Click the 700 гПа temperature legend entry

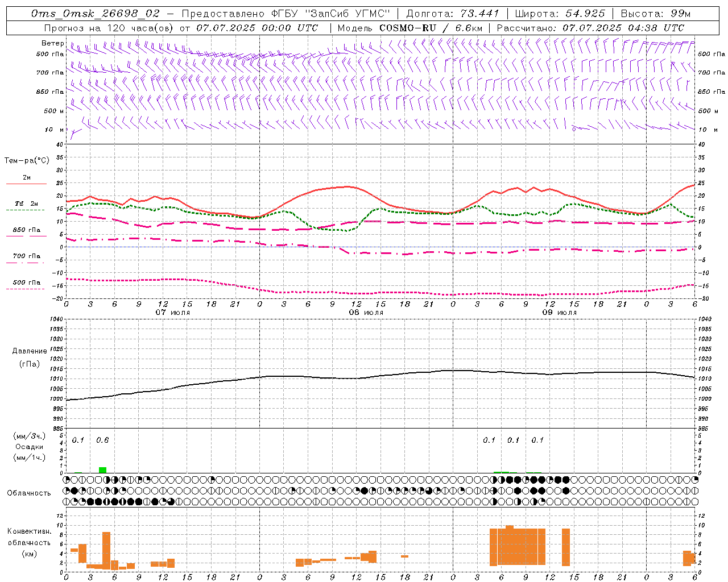click(x=27, y=256)
